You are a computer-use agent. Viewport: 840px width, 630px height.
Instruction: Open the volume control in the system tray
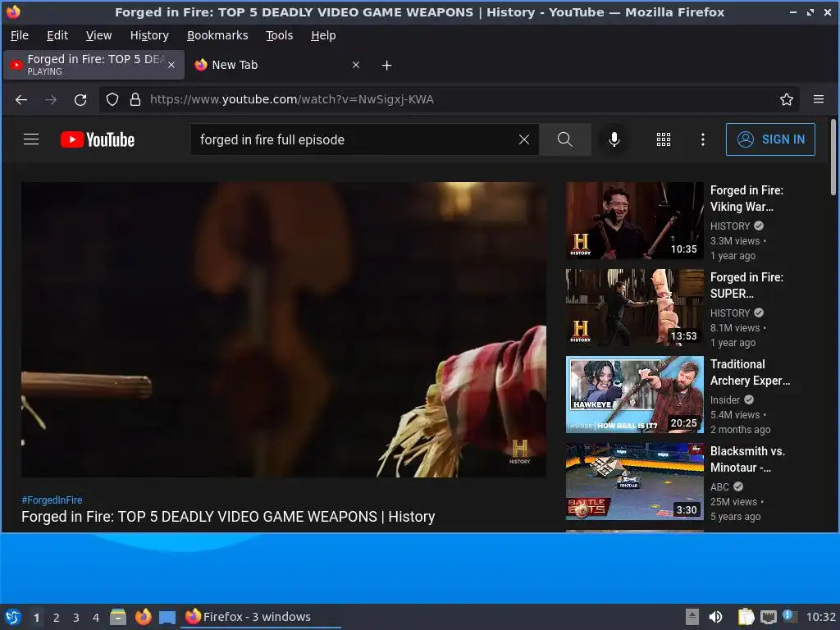pyautogui.click(x=715, y=617)
